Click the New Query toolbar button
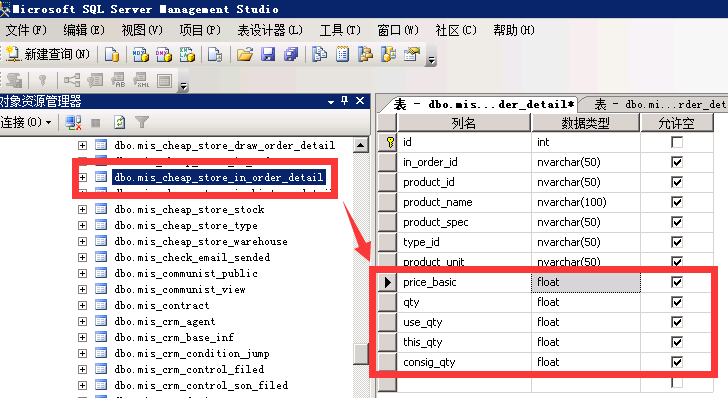 [x=48, y=54]
